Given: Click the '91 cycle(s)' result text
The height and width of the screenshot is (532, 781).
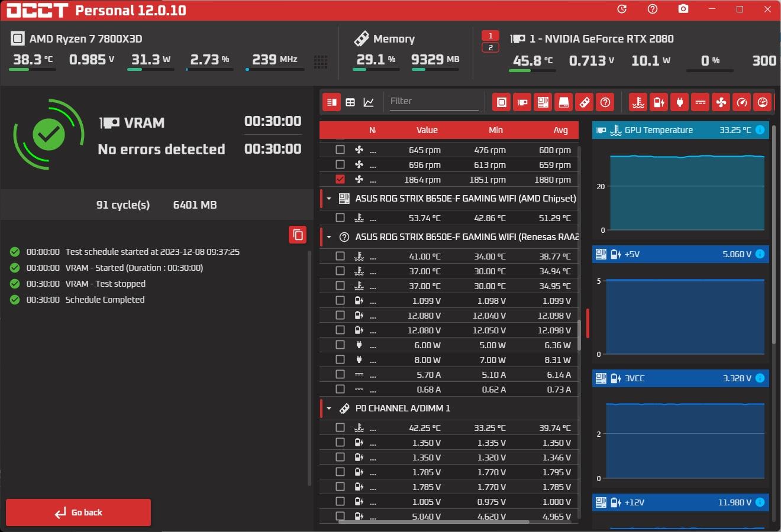Looking at the screenshot, I should click(x=123, y=205).
